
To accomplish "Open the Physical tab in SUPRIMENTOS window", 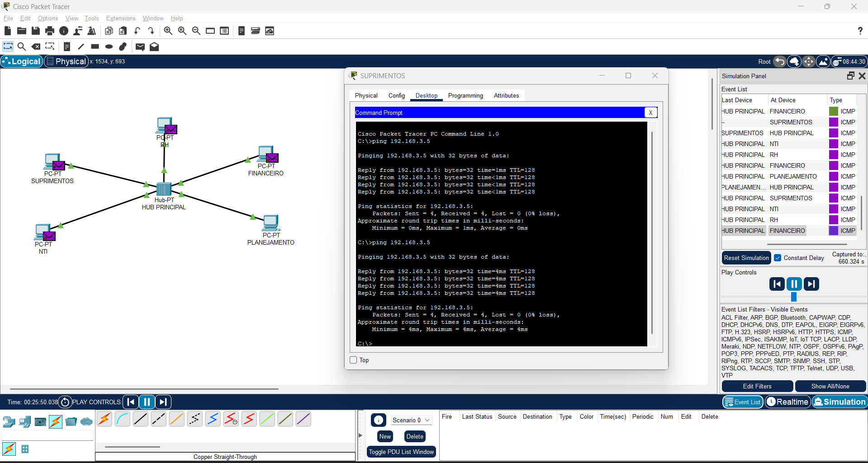I will point(366,95).
